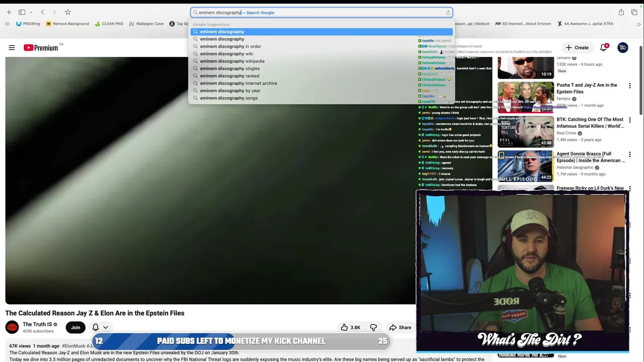
Task: Open the #ElonMusk hashtag link
Action: pos(73,346)
